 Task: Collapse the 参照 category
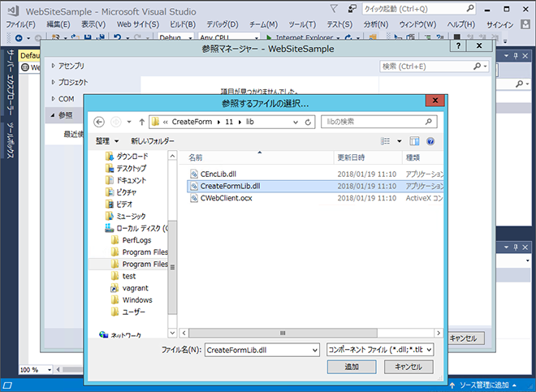click(x=53, y=115)
